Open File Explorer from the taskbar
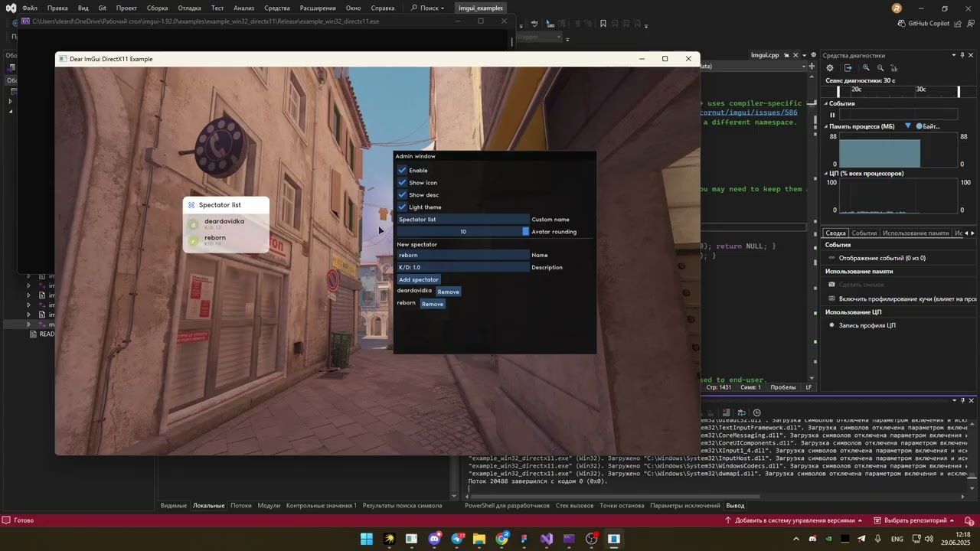 point(479,539)
